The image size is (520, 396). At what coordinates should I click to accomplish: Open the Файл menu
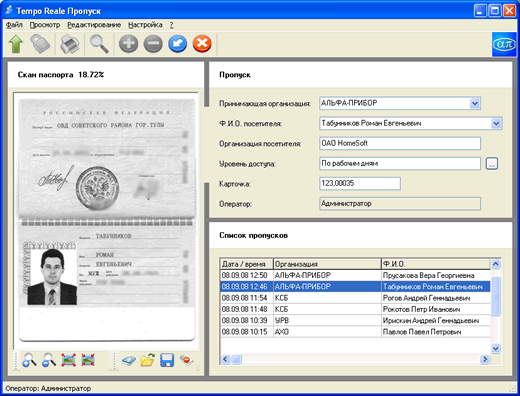(x=14, y=25)
